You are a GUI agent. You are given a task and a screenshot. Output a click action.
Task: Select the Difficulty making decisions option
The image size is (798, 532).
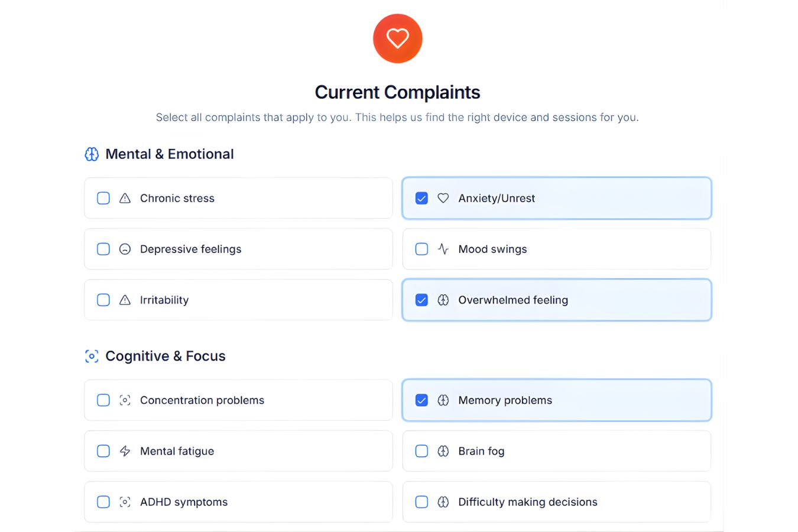[x=421, y=502]
